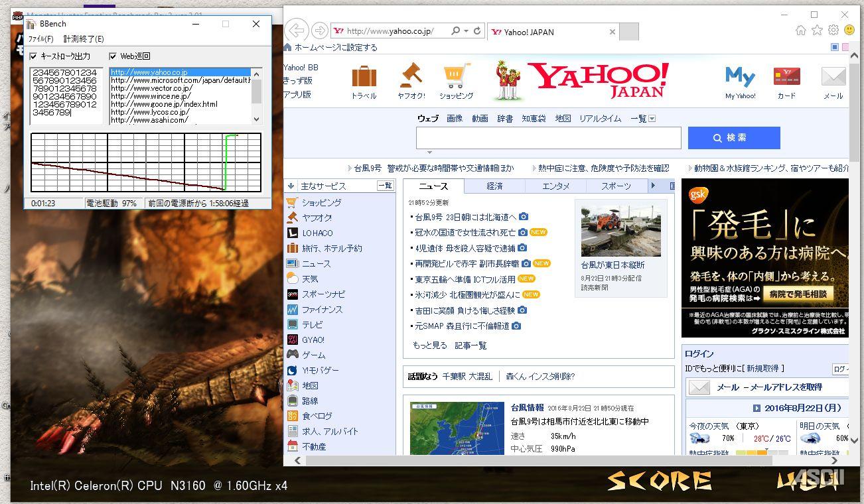Image resolution: width=864 pixels, height=504 pixels.
Task: Toggle キーストローク出力 checkbox in BBench
Action: (x=34, y=56)
